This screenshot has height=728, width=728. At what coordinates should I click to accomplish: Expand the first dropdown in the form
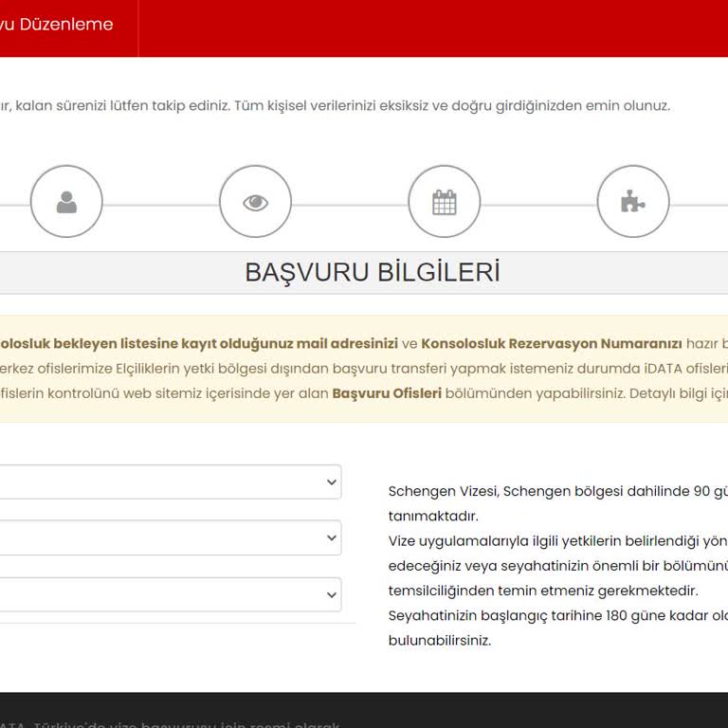[x=170, y=482]
